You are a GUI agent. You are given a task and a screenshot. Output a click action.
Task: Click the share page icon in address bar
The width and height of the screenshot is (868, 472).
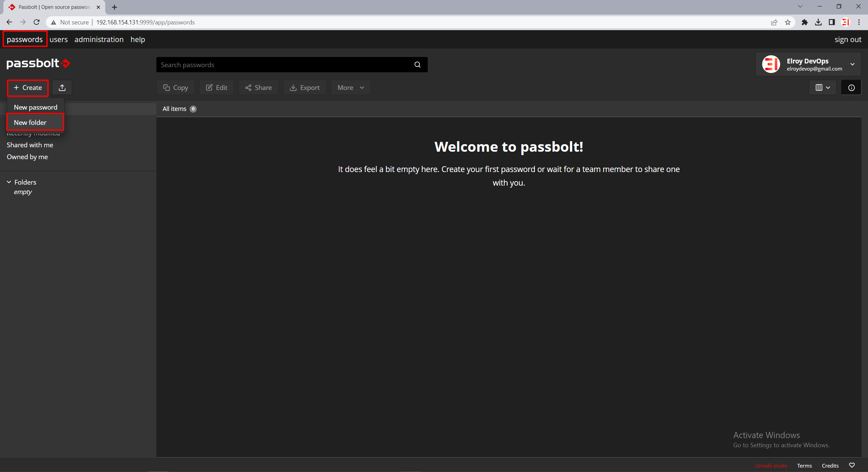click(x=774, y=22)
